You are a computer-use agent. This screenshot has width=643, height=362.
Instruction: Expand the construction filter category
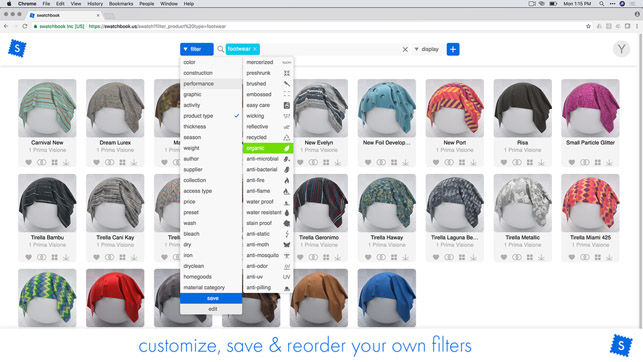(211, 73)
